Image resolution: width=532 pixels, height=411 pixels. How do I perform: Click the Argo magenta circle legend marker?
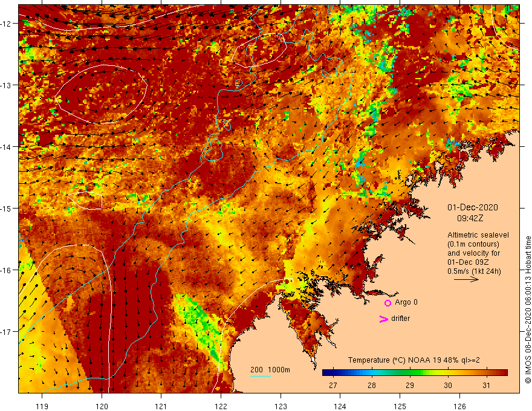tap(388, 303)
